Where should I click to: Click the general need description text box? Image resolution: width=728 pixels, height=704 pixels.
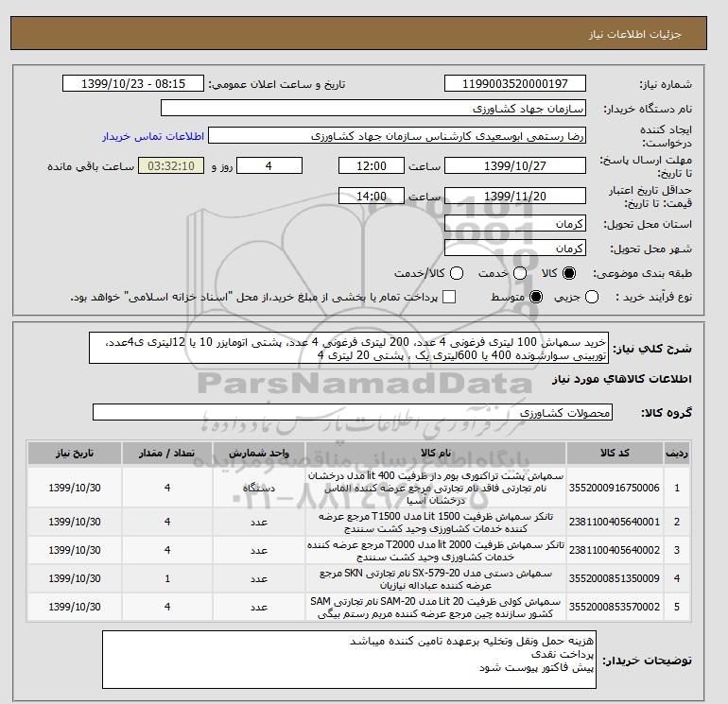349,348
